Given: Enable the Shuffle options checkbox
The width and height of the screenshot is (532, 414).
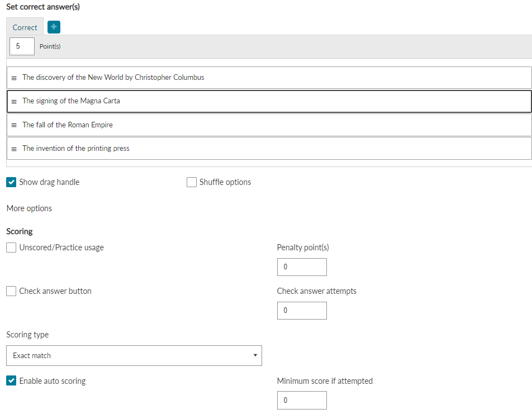Looking at the screenshot, I should [192, 182].
